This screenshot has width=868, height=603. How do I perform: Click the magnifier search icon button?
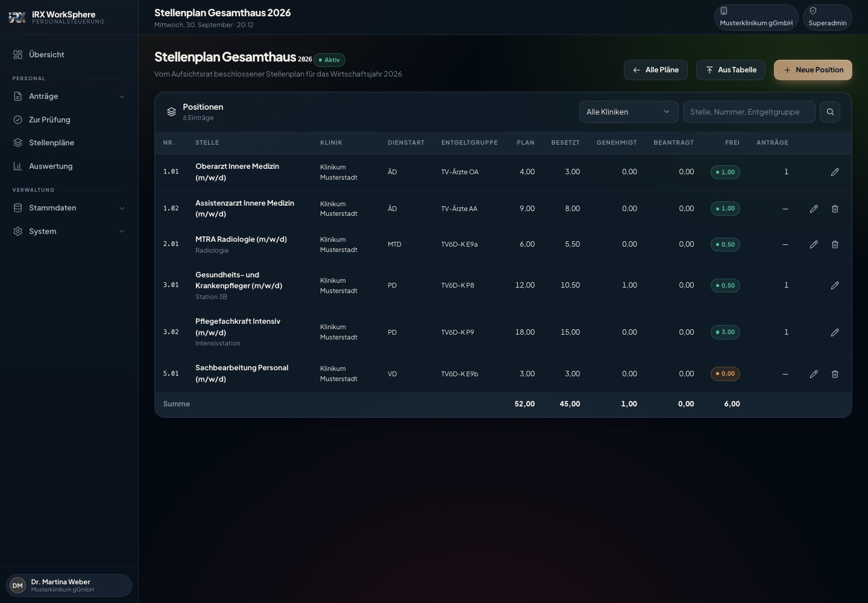point(830,112)
